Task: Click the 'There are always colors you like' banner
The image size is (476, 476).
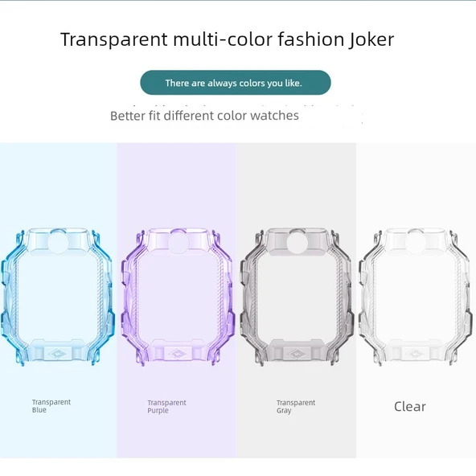Action: coord(236,83)
